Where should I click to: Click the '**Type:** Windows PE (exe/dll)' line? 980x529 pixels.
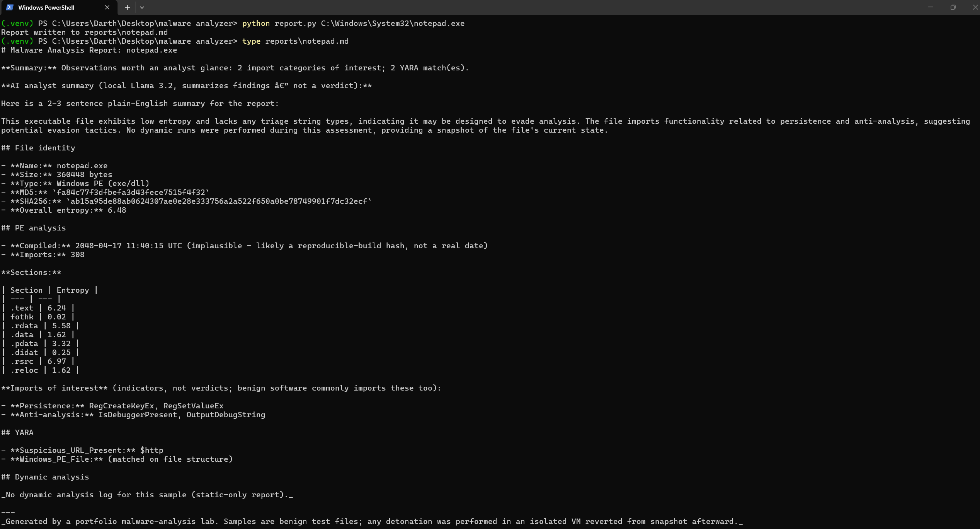point(75,184)
